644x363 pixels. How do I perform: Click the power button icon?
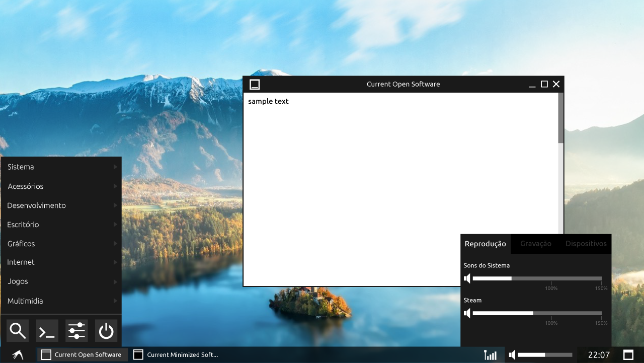106,331
